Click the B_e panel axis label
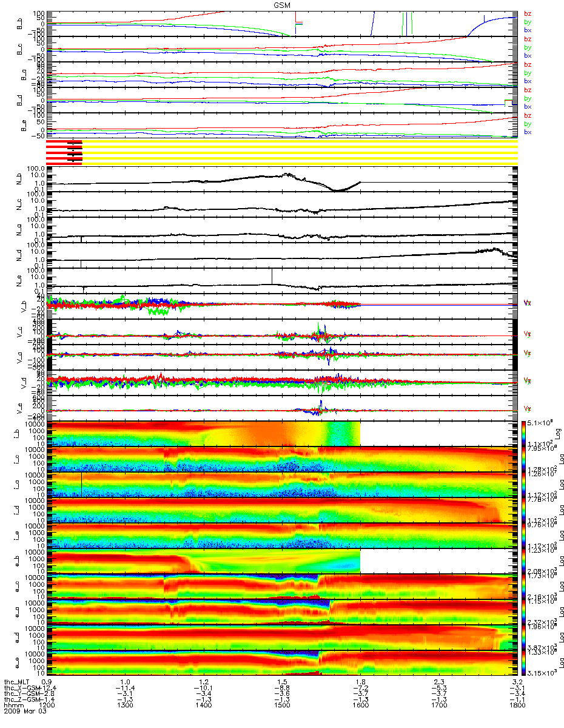 [24, 126]
